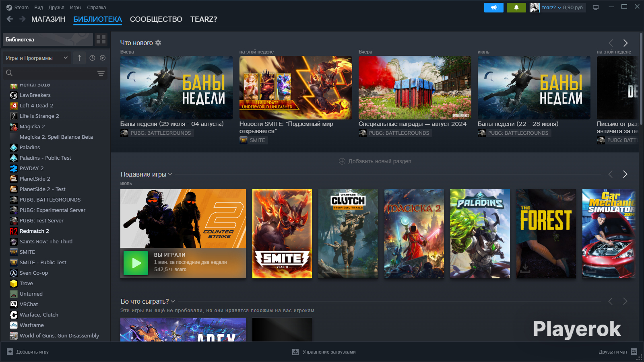Expand the Games and Software dropdown

point(37,58)
